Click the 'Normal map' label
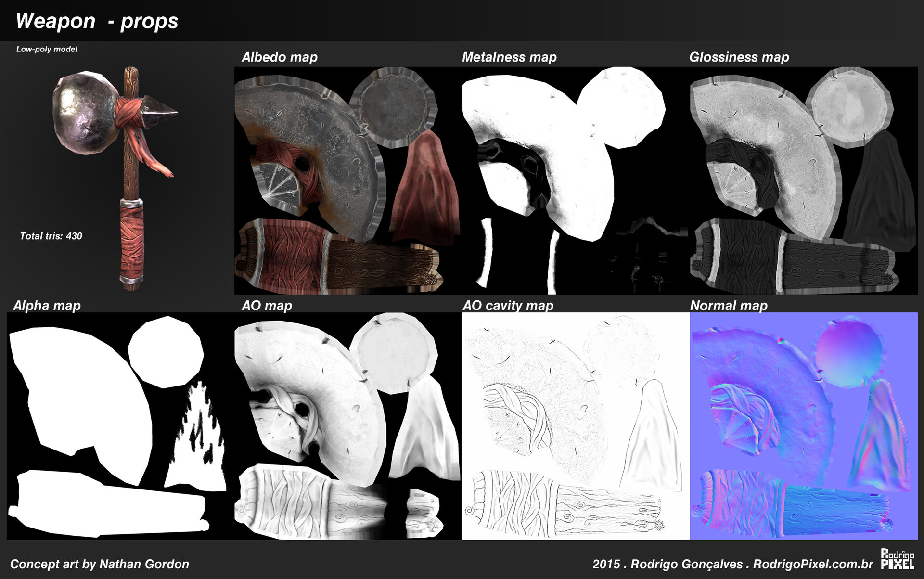The image size is (924, 579). pos(729,306)
